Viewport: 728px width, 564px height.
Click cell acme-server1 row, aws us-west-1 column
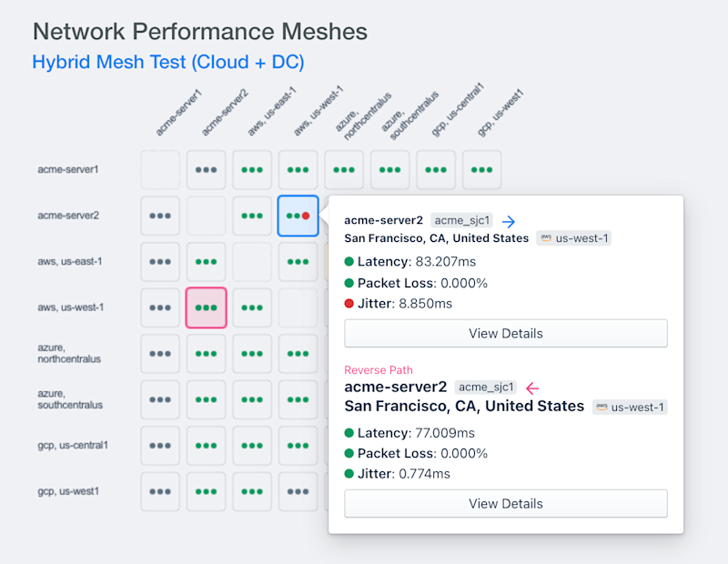298,170
